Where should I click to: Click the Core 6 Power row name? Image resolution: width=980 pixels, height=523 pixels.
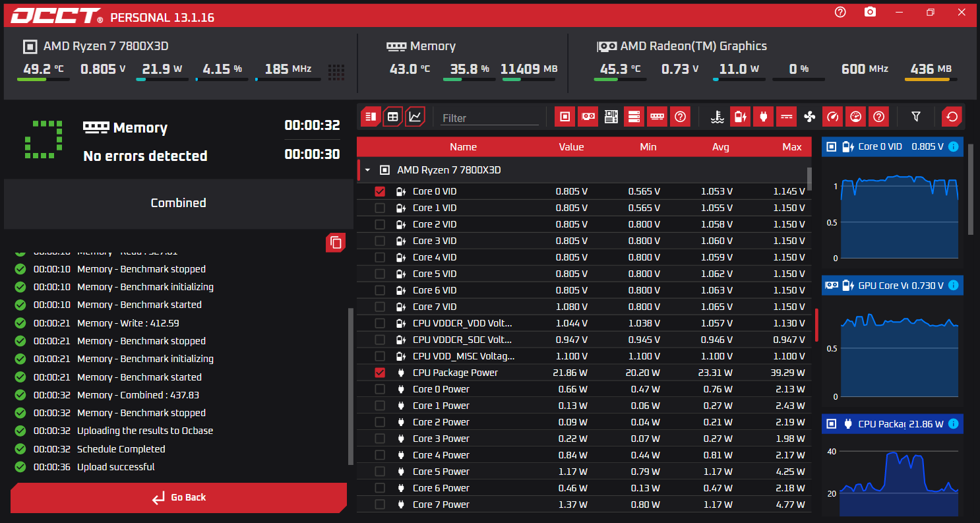click(x=441, y=488)
